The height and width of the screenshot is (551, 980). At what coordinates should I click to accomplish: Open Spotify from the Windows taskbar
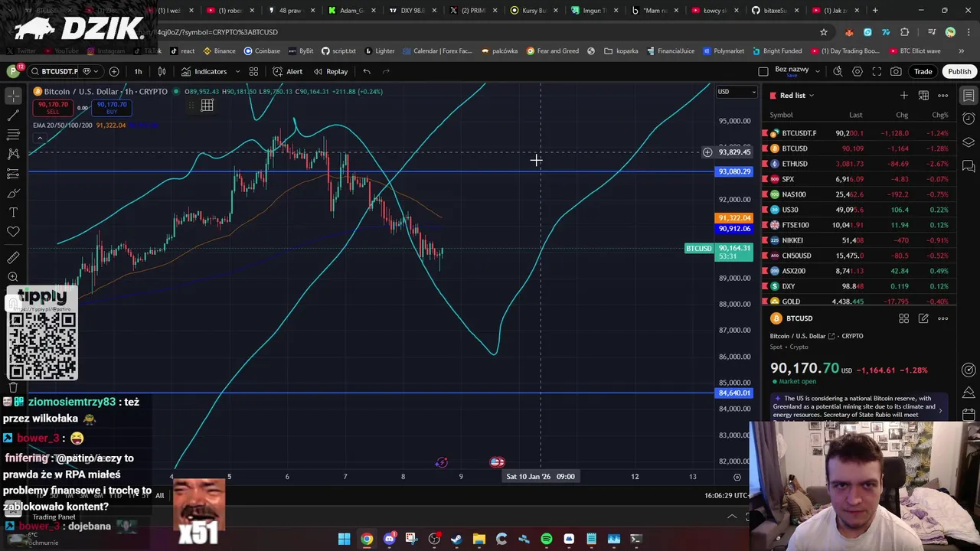(547, 539)
